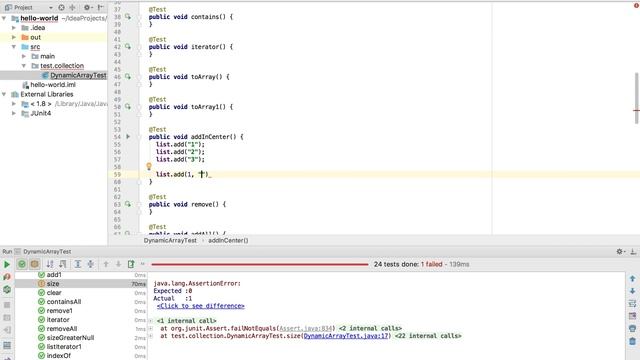Expand the JUnit4 library
The height and width of the screenshot is (360, 640).
tap(14, 113)
